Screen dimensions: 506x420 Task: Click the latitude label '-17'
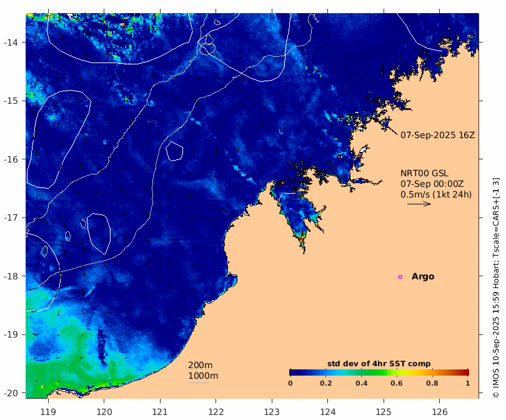pyautogui.click(x=11, y=217)
